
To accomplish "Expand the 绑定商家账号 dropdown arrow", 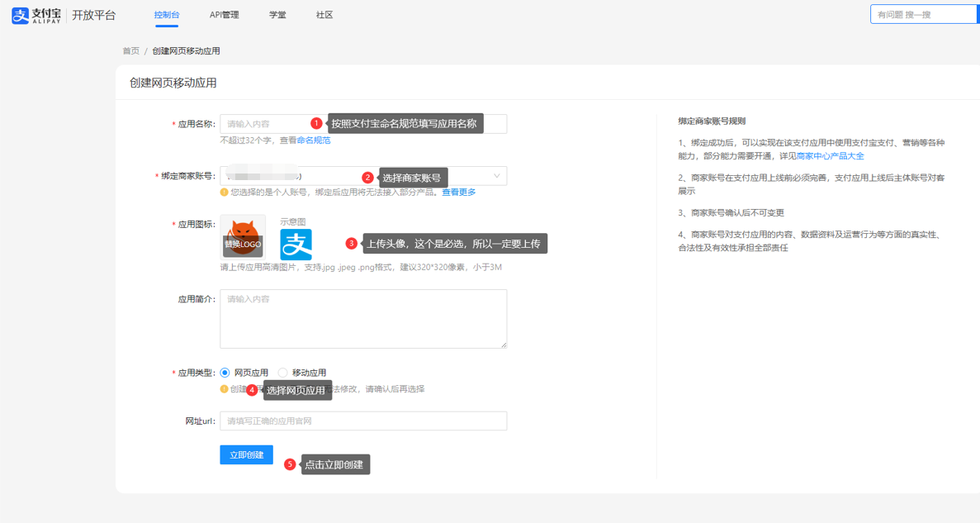I will click(496, 176).
